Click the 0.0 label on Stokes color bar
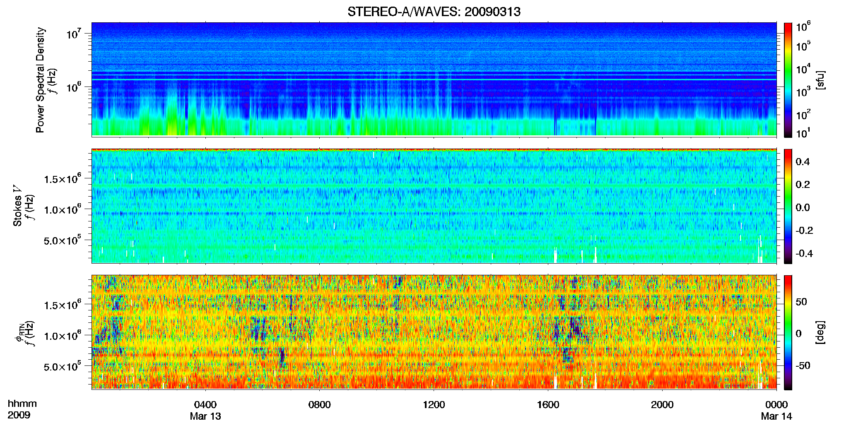Image resolution: width=868 pixels, height=447 pixels. click(x=803, y=207)
